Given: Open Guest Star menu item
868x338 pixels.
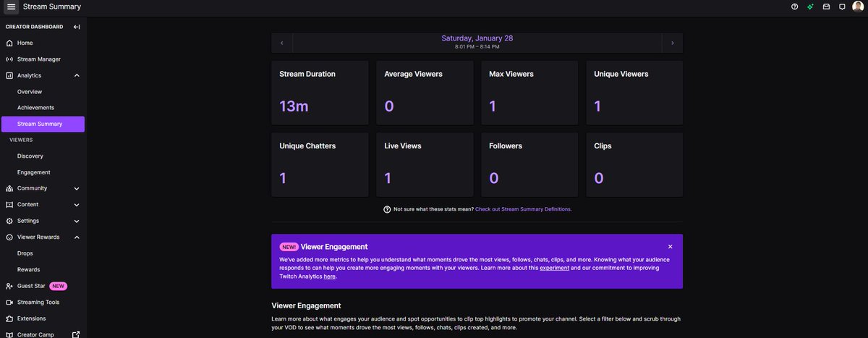Looking at the screenshot, I should tap(31, 286).
